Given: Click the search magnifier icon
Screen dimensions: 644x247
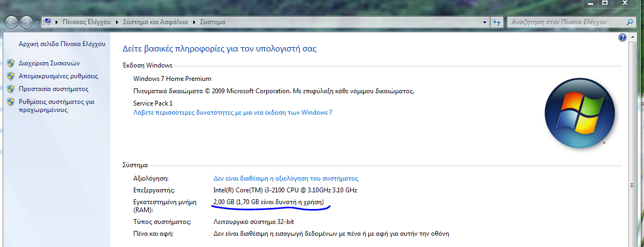Looking at the screenshot, I should 630,23.
